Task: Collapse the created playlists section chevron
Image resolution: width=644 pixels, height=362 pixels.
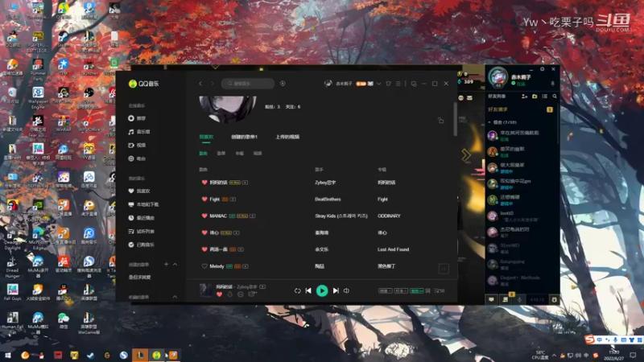Action: pos(175,265)
